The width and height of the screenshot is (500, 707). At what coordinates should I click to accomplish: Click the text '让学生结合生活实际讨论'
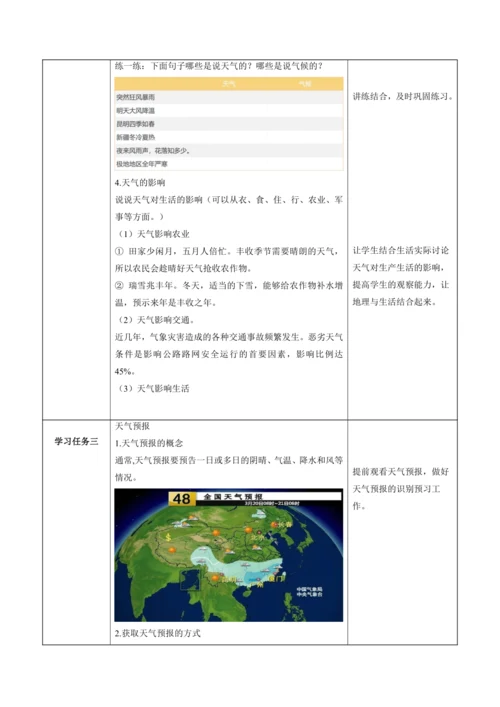pos(400,250)
